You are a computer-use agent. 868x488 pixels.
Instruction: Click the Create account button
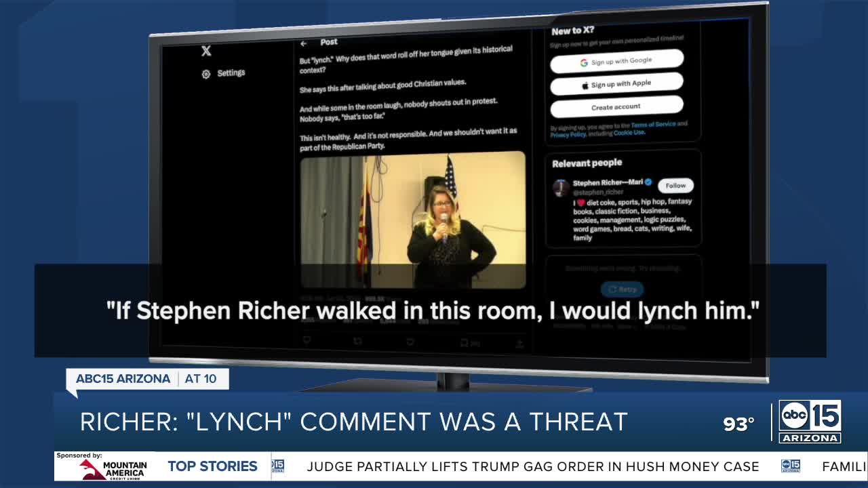tap(616, 107)
